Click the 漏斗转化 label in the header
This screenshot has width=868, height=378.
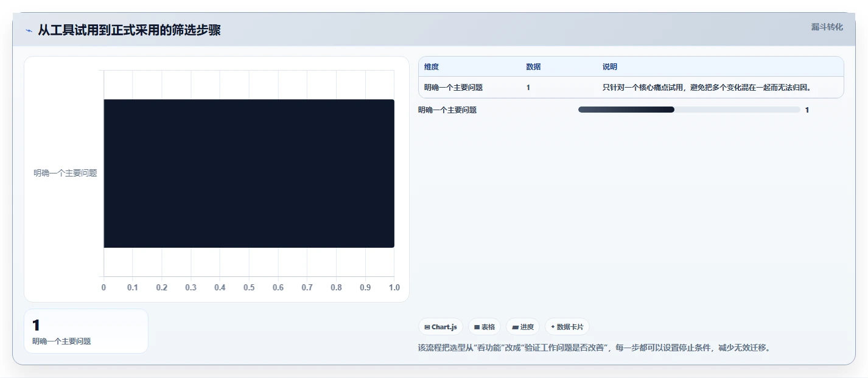coord(827,27)
